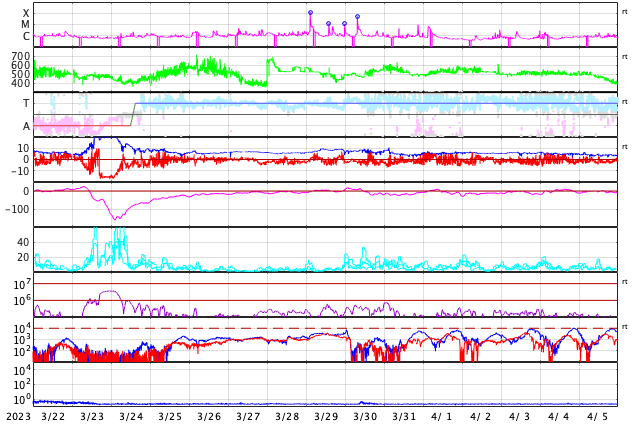Click the '10^3' axis tick label
Screen dimensions: 634x424
(22, 340)
